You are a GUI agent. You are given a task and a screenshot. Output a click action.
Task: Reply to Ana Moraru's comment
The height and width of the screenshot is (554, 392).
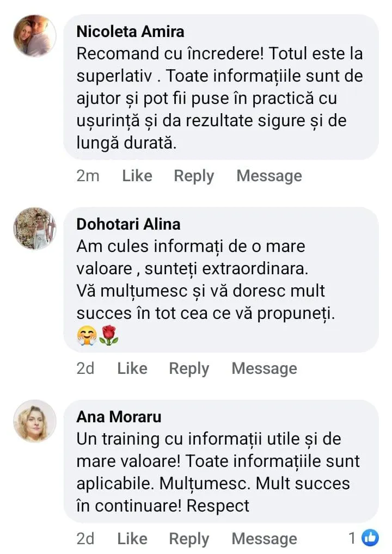[189, 539]
